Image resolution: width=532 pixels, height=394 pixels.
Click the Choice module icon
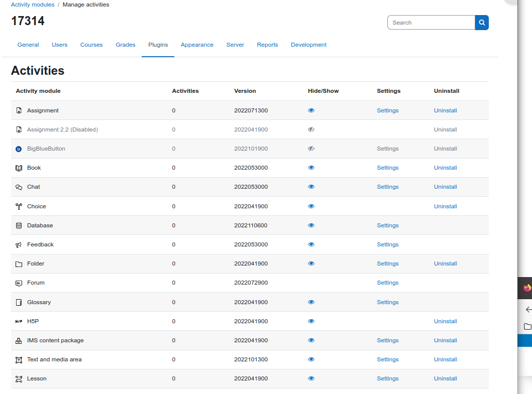point(19,206)
